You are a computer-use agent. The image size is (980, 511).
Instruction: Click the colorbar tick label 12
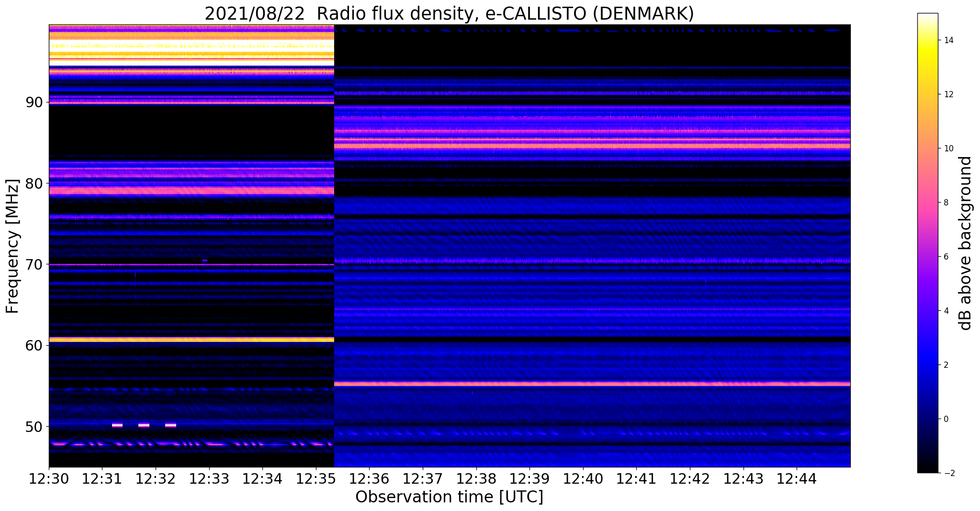tap(948, 94)
